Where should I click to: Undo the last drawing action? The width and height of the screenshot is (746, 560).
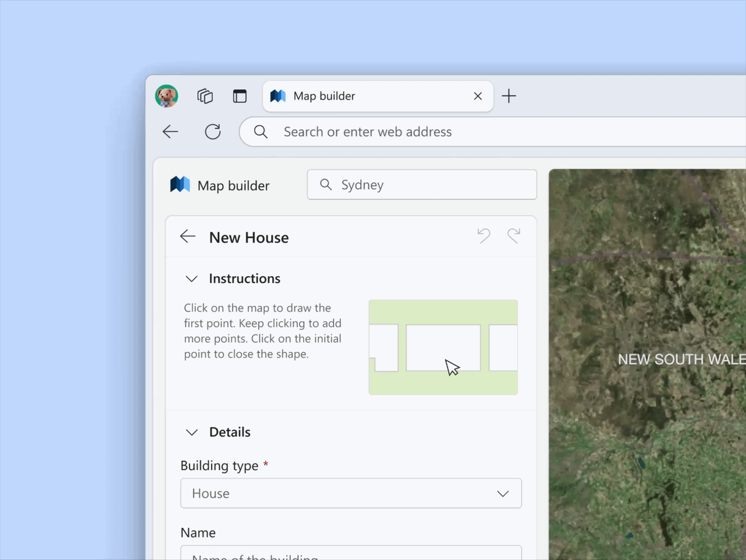(484, 236)
